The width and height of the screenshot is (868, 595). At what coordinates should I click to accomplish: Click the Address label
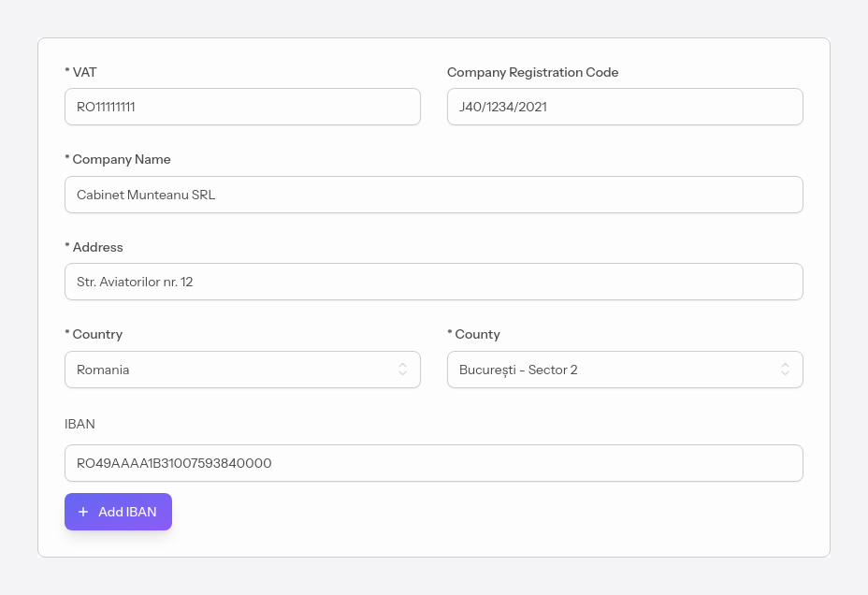click(94, 247)
